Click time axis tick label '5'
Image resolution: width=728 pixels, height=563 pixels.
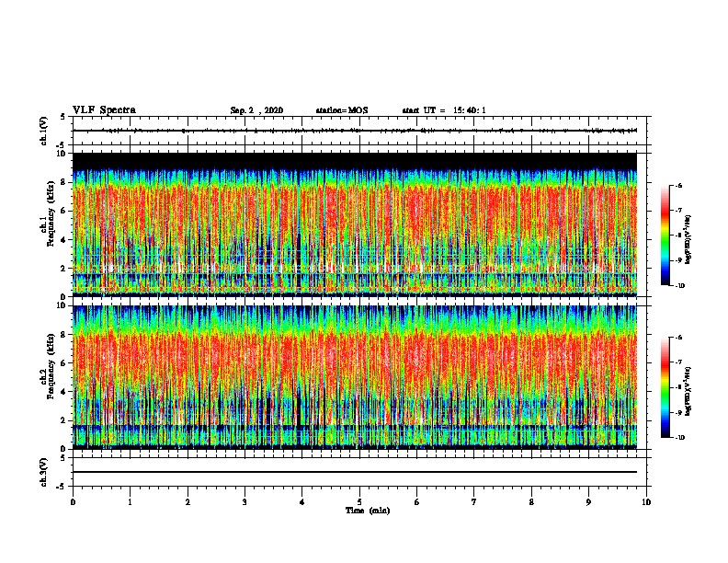tap(359, 501)
